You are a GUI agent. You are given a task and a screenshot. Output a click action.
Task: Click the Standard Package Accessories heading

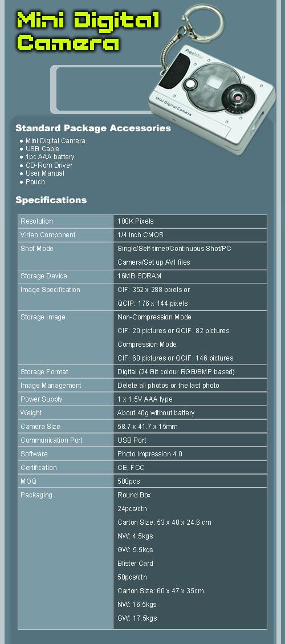pos(93,128)
